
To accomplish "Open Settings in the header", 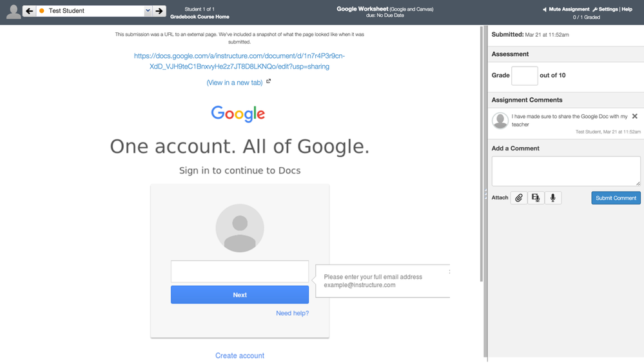I will 605,9.
